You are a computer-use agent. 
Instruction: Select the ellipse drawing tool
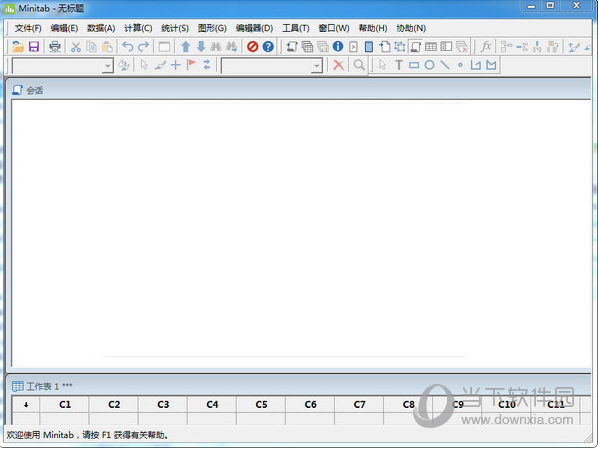coord(429,65)
